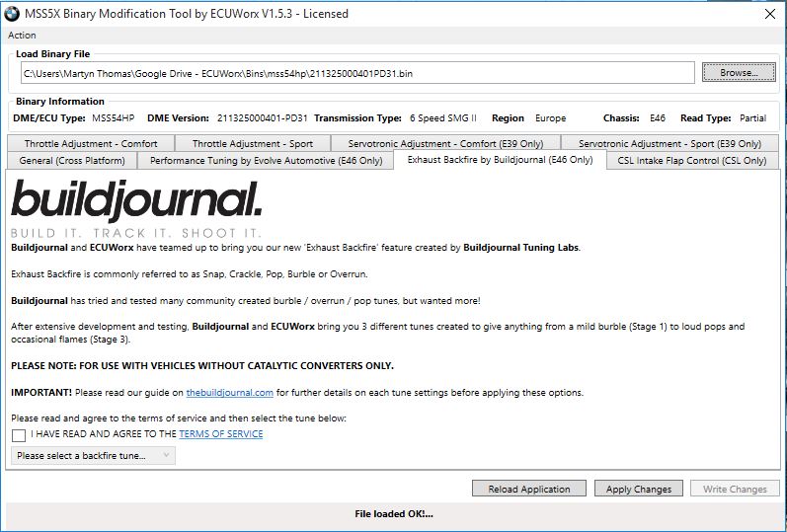
Task: Go to CSL Intake Flap Control tab
Action: [691, 160]
